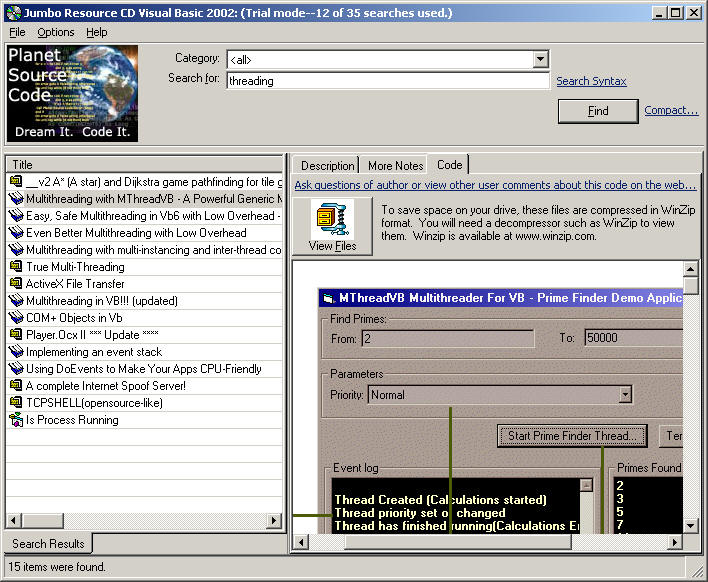Click preview pane horizontal scroll right arrow
Screen dimensions: 708x582
point(675,542)
